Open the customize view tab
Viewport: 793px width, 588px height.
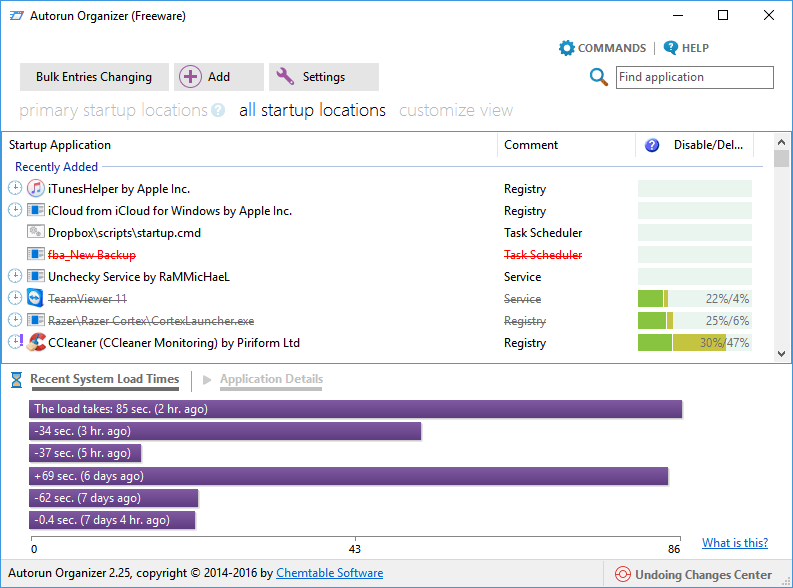456,110
